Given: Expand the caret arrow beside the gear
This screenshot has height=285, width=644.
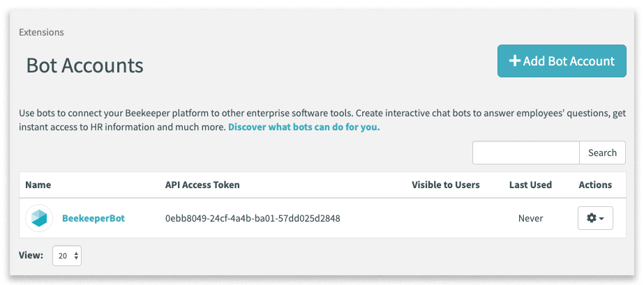Looking at the screenshot, I should [601, 219].
